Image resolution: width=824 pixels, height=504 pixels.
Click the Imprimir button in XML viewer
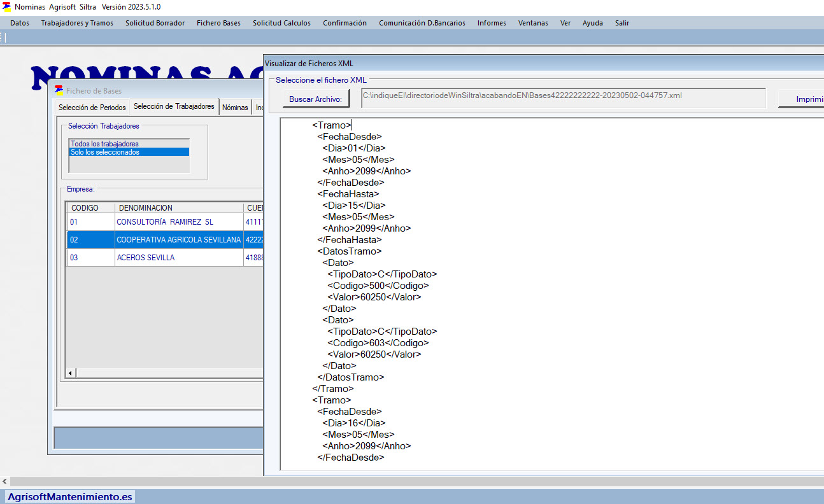801,99
